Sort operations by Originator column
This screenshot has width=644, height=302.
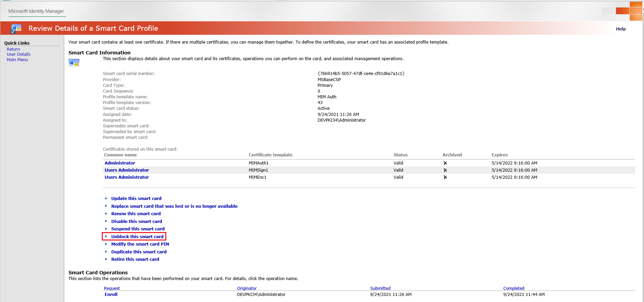(247, 288)
